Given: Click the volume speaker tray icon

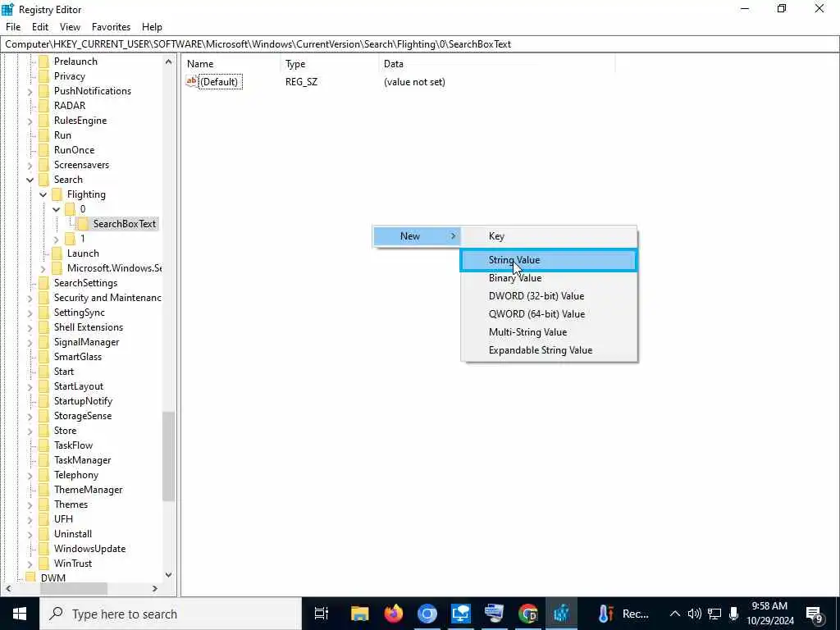Looking at the screenshot, I should point(694,614).
